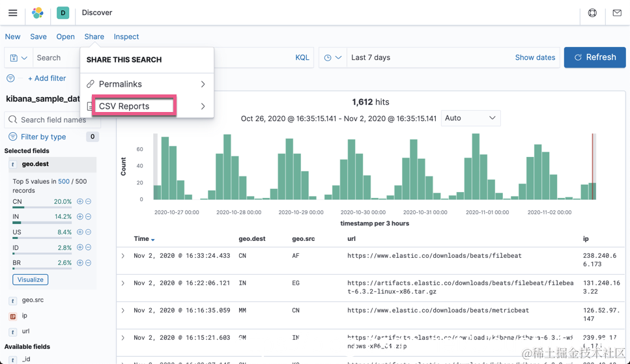Sort by Time column arrow

152,240
